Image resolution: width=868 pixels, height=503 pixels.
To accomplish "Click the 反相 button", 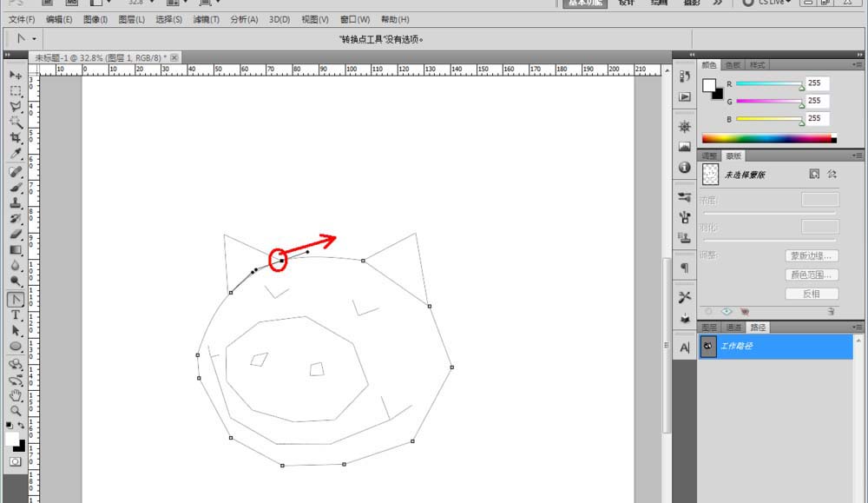I will click(x=812, y=294).
